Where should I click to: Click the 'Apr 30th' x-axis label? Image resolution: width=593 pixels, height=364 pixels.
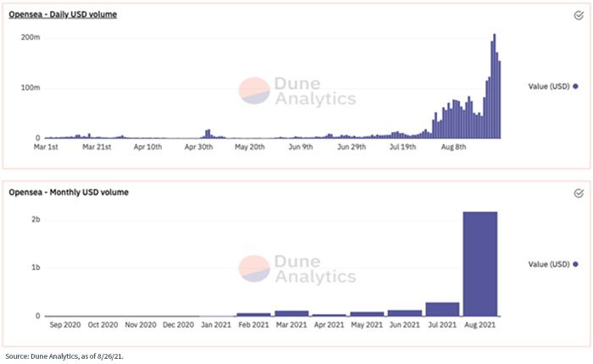(x=198, y=146)
